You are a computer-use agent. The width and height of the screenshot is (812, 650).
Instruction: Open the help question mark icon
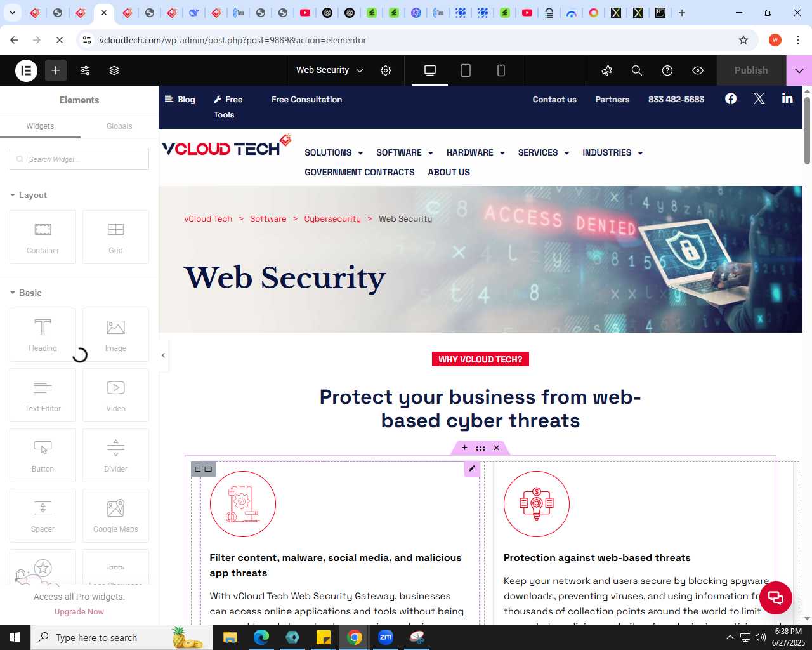667,70
